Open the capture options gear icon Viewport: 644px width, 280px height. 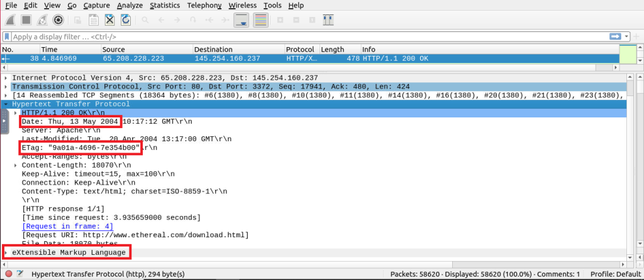click(58, 19)
